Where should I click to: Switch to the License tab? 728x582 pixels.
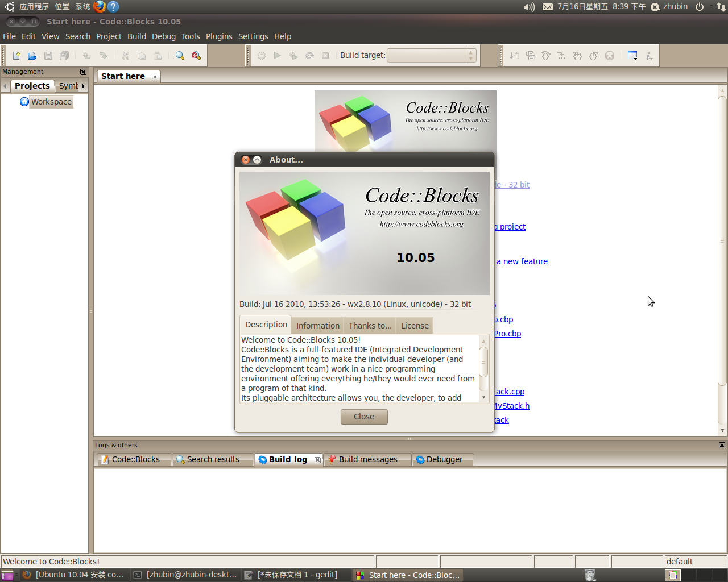pos(415,326)
